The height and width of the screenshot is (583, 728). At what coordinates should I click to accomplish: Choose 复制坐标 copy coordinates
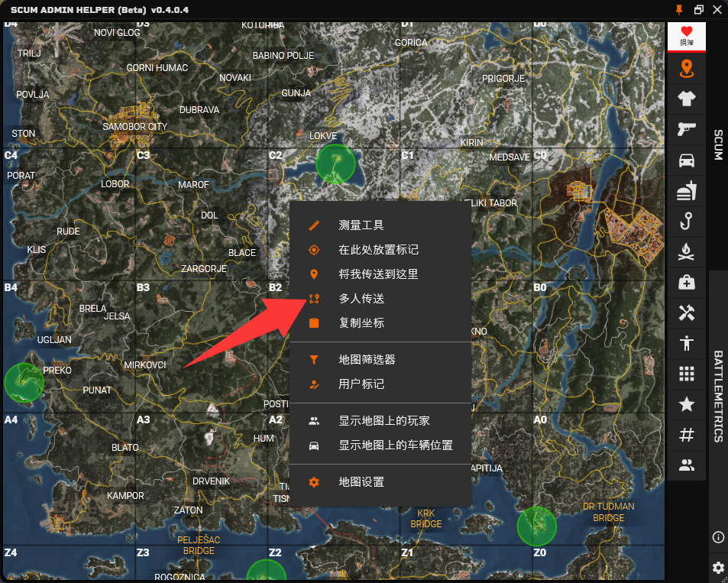point(380,323)
